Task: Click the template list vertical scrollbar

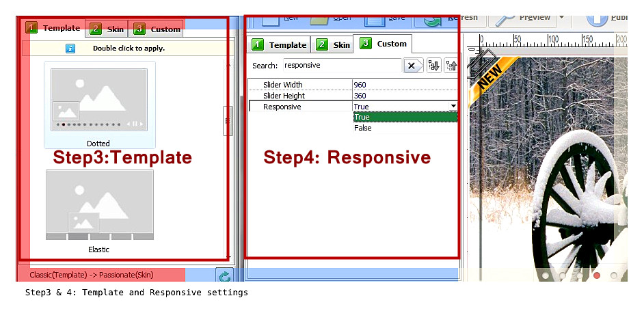Action: pos(228,160)
